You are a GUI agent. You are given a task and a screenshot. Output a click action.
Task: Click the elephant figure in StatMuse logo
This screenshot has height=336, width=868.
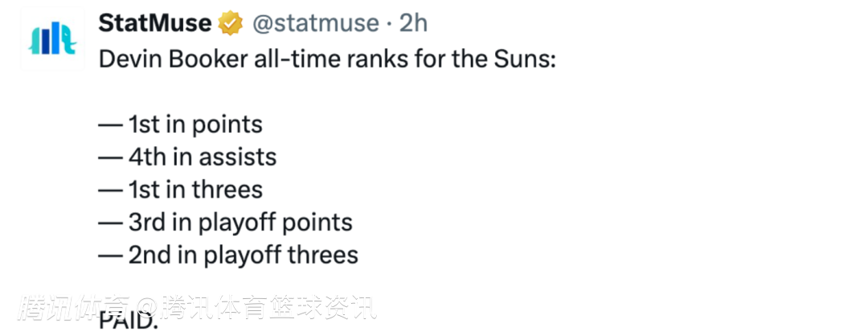pyautogui.click(x=68, y=40)
